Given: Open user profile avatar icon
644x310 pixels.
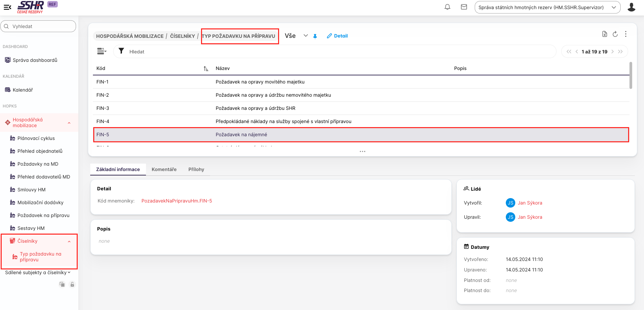Looking at the screenshot, I should pos(631,7).
